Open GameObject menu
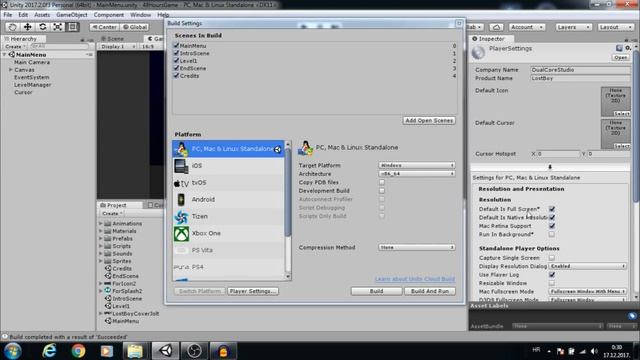The height and width of the screenshot is (360, 640). pos(72,15)
